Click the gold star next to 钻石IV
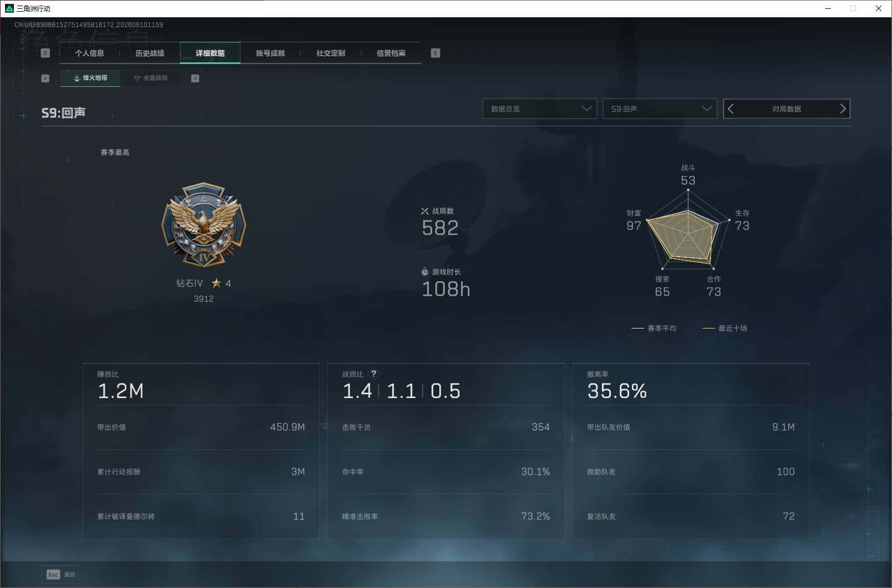 (217, 283)
